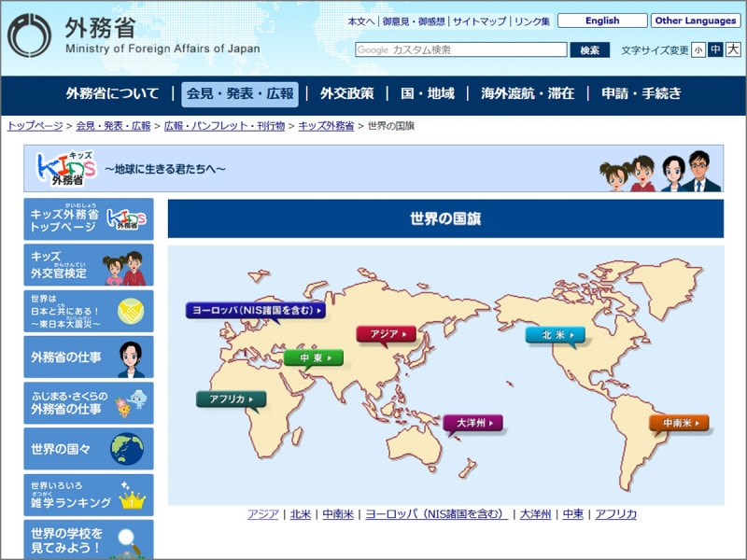
Task: Open the Kids 外務省 banner logo
Action: click(x=66, y=168)
